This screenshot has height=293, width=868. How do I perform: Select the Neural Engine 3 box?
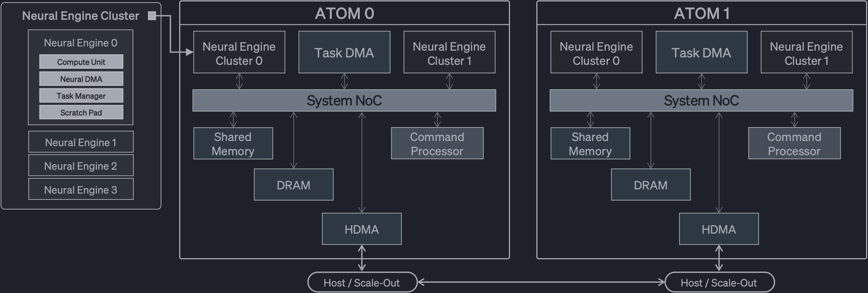[81, 189]
